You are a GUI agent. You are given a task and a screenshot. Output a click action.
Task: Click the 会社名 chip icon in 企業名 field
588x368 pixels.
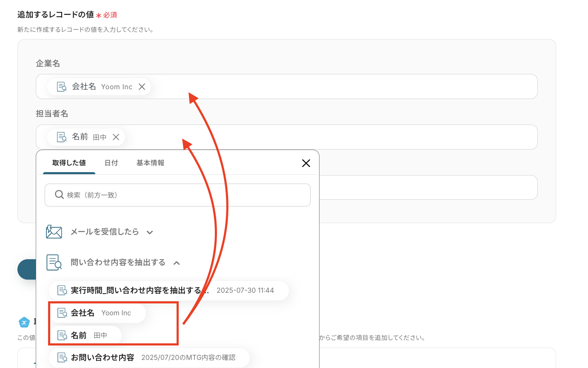click(x=62, y=87)
